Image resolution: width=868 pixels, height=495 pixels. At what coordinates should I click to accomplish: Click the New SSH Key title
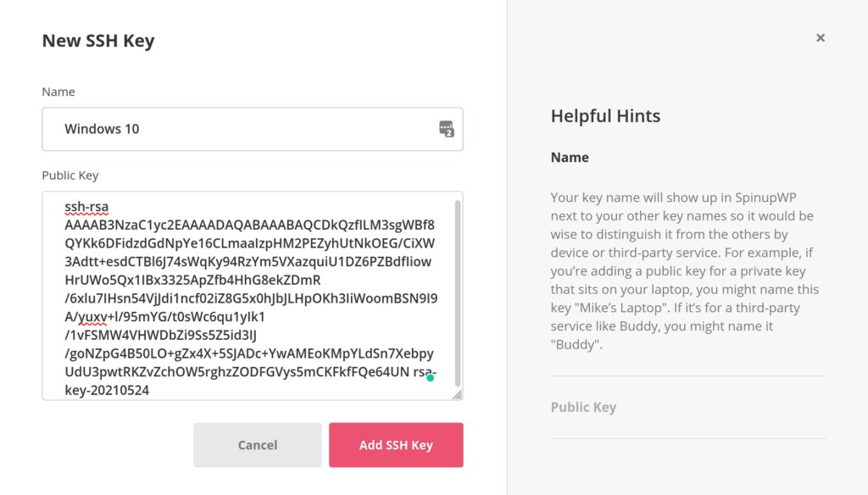(x=98, y=41)
